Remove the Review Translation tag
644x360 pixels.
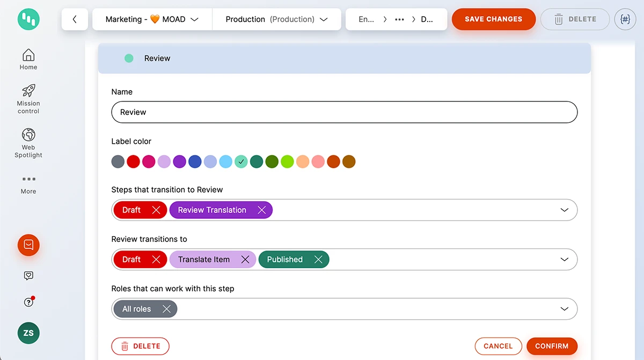[x=262, y=210]
